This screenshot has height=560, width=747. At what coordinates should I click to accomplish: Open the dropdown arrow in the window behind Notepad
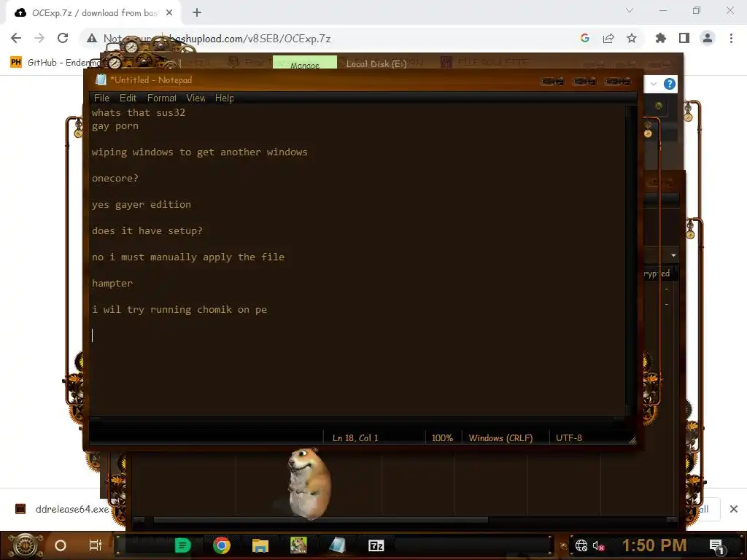673,255
